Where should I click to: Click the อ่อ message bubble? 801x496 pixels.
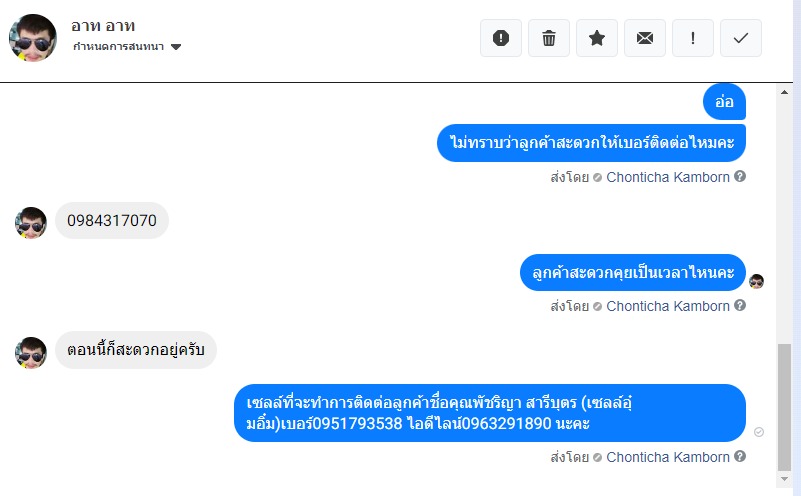tap(724, 101)
